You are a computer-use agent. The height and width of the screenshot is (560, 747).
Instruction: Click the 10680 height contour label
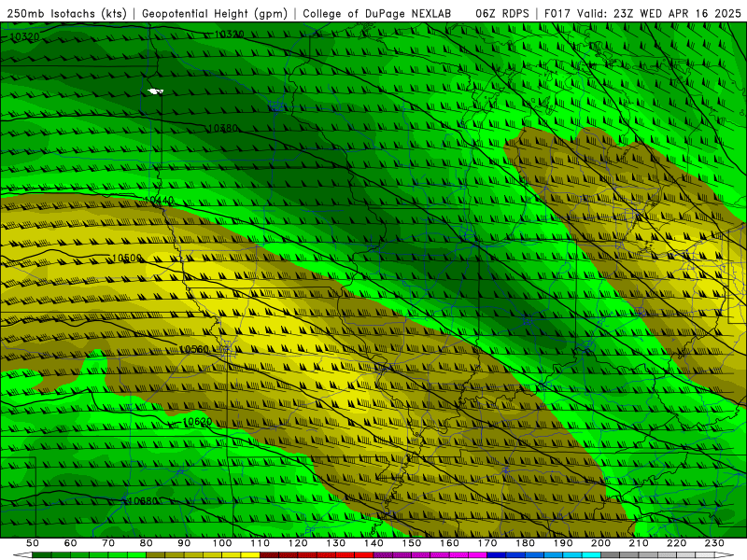point(143,501)
